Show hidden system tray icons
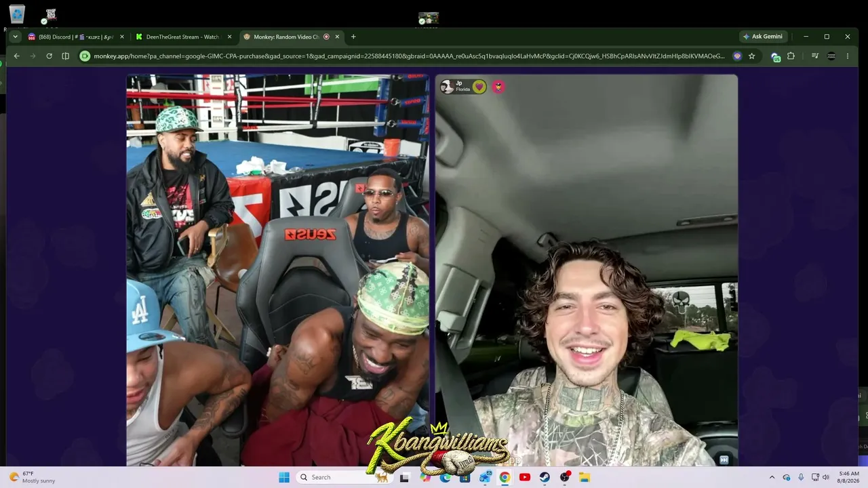868x488 pixels. (772, 477)
